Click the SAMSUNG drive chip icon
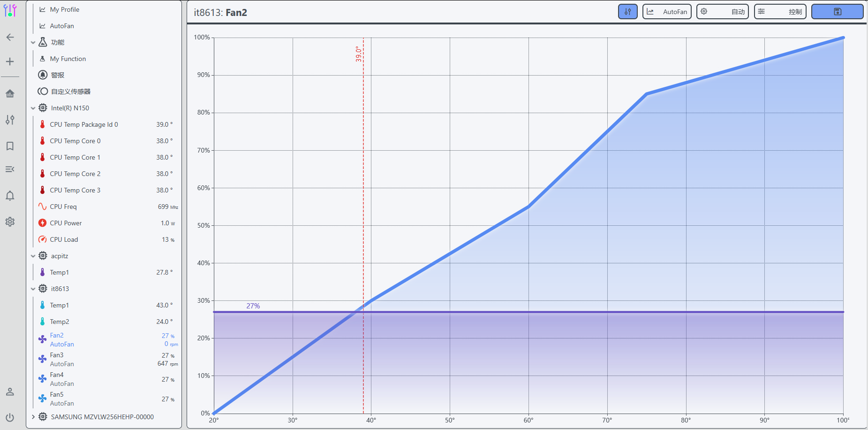868x430 pixels. point(43,417)
